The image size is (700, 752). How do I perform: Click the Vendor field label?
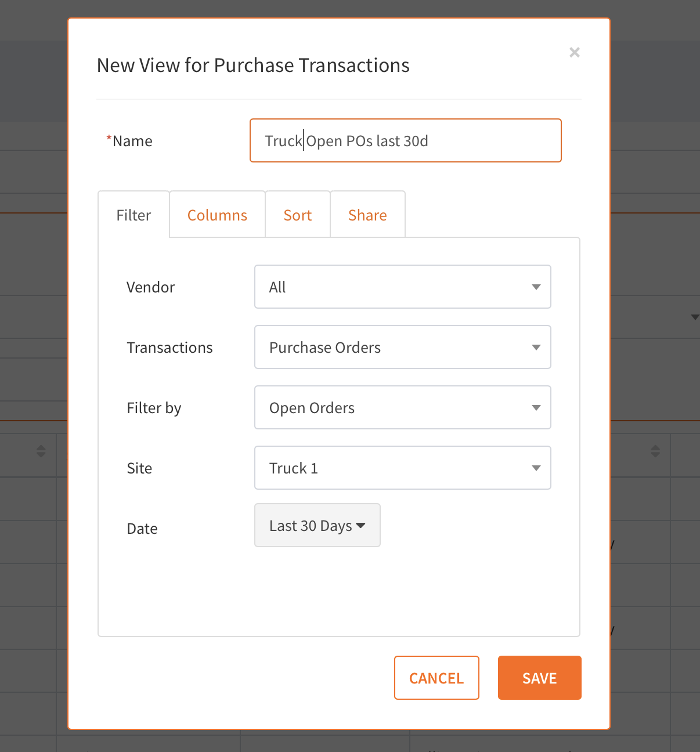coord(150,287)
